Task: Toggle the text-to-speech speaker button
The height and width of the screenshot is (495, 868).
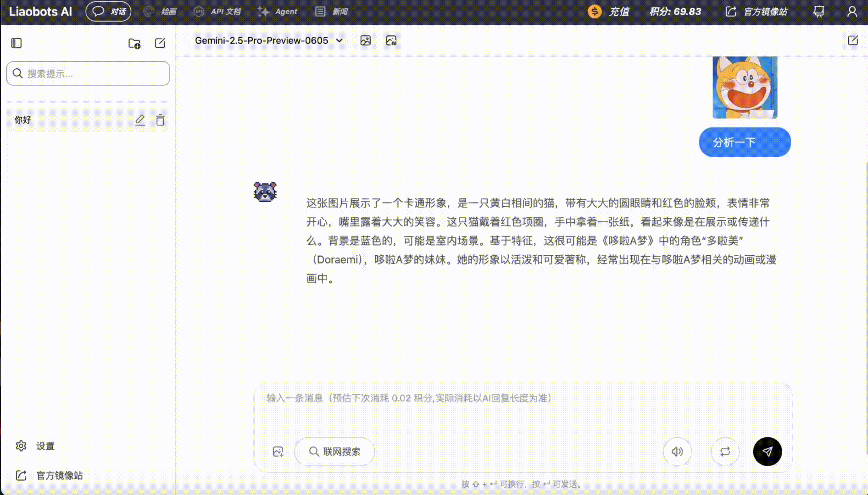Action: point(677,451)
